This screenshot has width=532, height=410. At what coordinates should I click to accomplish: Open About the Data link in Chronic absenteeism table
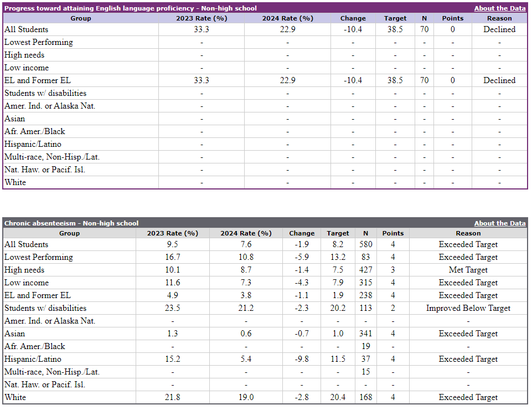499,223
